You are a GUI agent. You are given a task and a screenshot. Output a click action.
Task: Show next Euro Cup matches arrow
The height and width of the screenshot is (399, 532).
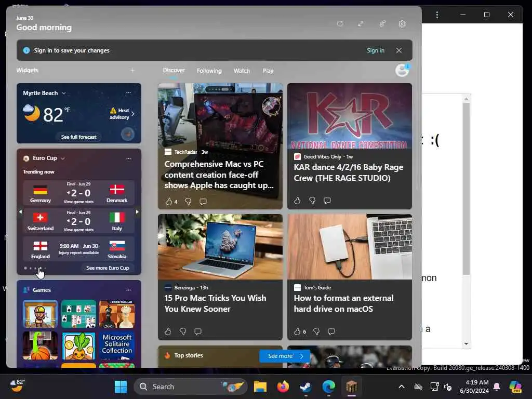coord(137,212)
